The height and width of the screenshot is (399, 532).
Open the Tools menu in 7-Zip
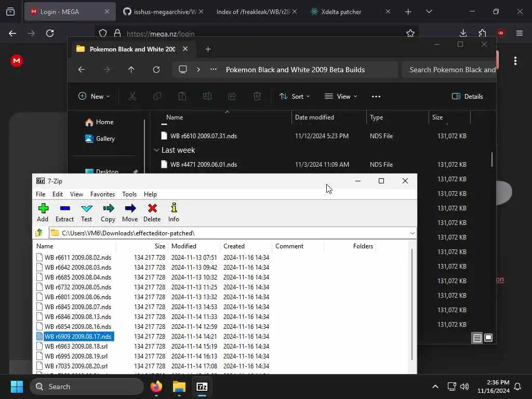(129, 194)
